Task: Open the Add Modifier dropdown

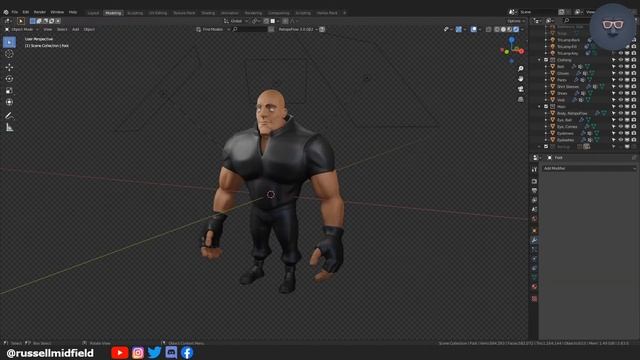Action: tap(589, 168)
